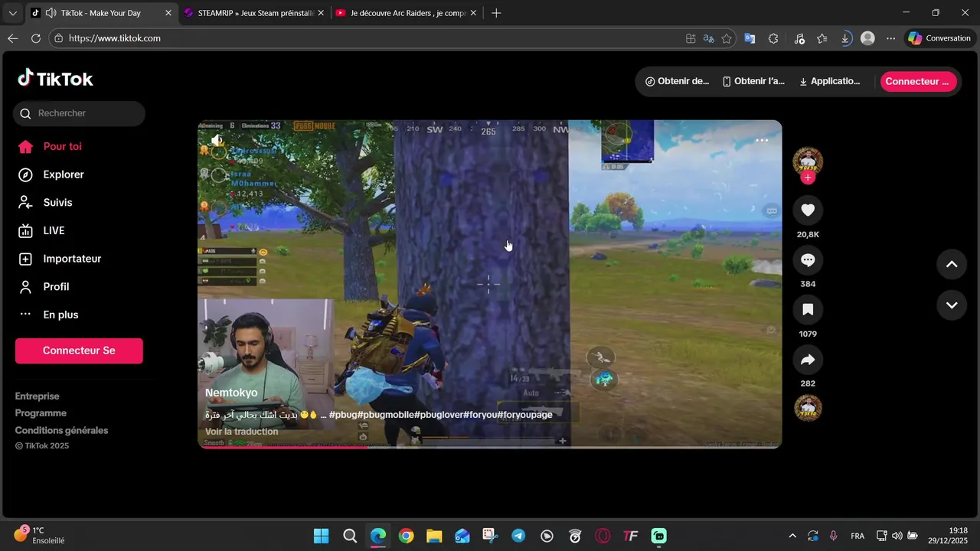
Task: Open File Explorer from the taskbar
Action: (x=434, y=536)
